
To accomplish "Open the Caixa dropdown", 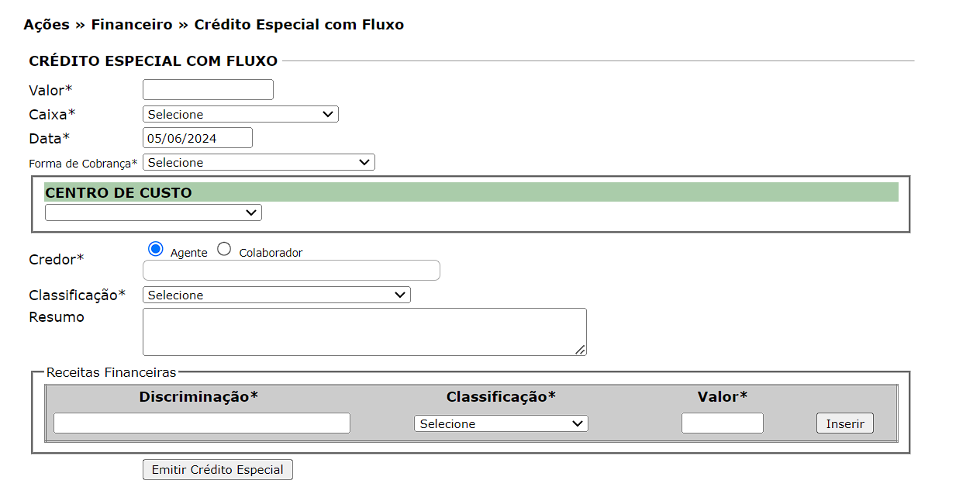I will pos(240,115).
